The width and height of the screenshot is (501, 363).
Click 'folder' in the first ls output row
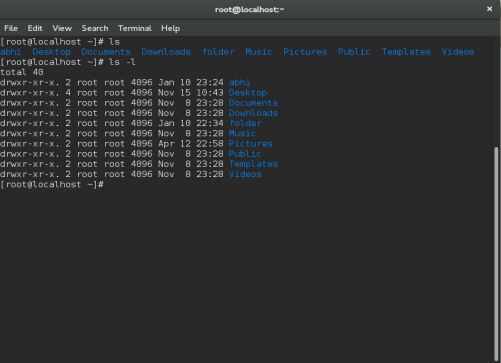click(x=218, y=52)
